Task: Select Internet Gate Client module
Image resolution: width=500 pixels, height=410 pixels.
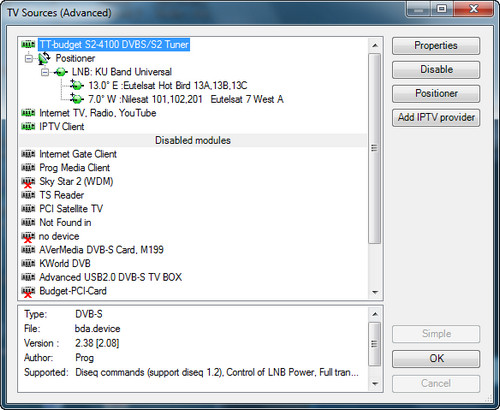Action: [x=78, y=154]
